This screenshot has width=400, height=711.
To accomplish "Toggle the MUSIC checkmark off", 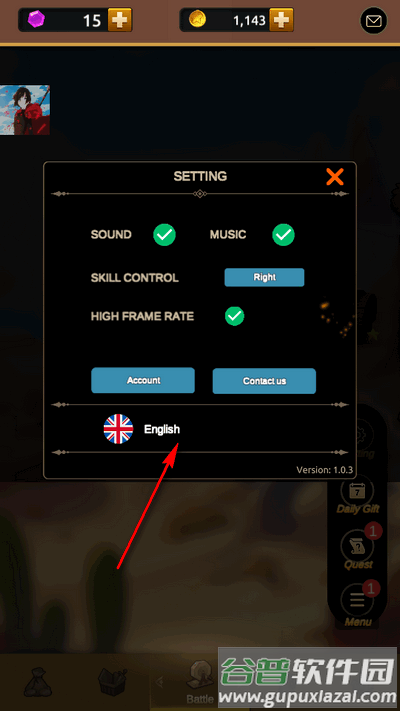I will coord(283,235).
